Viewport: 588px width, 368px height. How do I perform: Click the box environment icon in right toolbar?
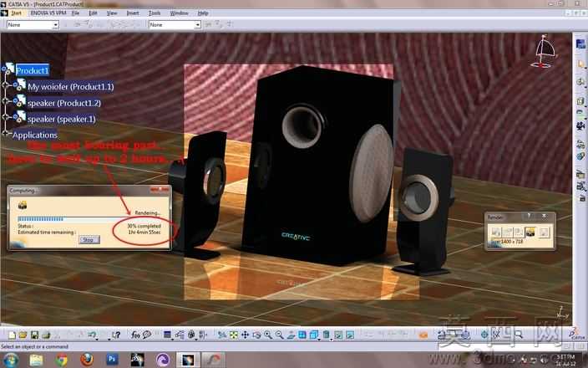coord(580,100)
